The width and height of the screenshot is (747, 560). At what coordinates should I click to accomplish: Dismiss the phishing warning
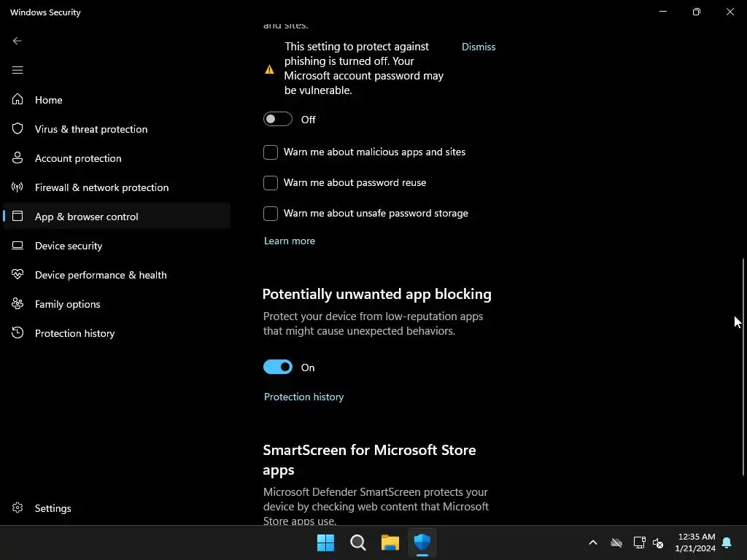479,47
